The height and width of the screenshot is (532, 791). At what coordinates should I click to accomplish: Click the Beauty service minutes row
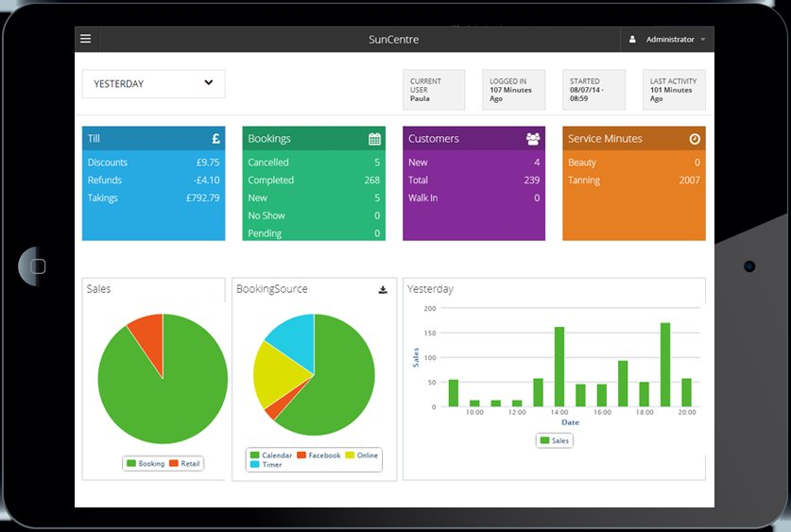click(634, 163)
